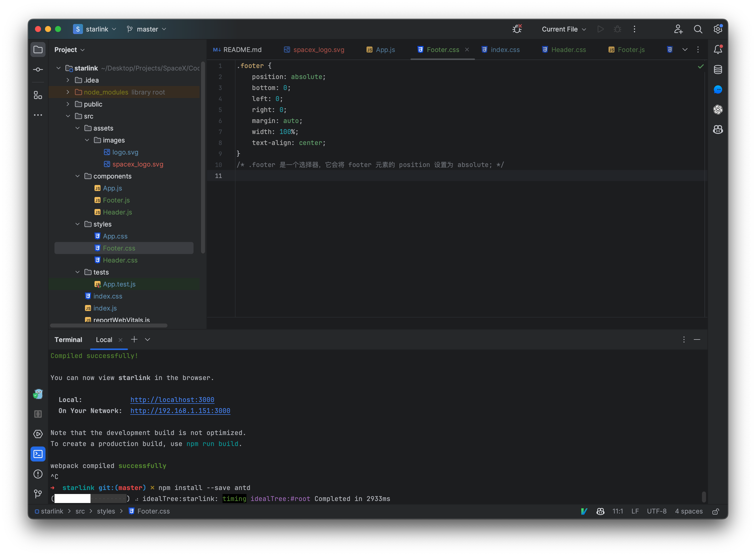
Task: Open IDE Settings via the gear icon
Action: (x=718, y=29)
